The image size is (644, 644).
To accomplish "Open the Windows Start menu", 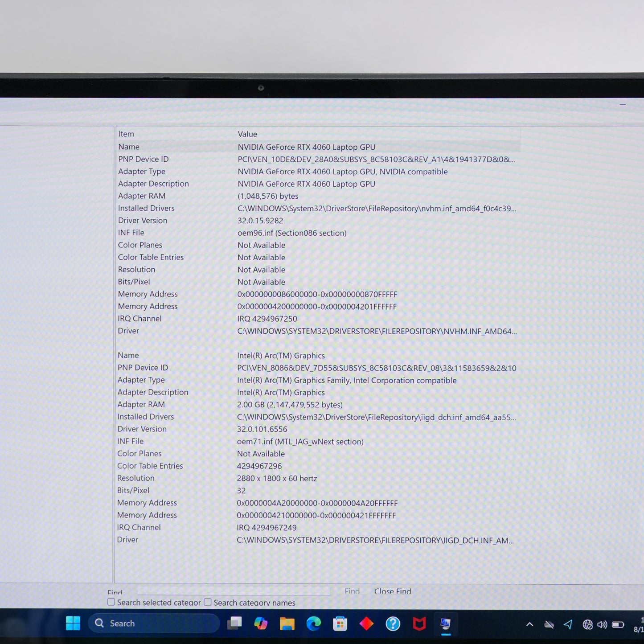I will (73, 623).
